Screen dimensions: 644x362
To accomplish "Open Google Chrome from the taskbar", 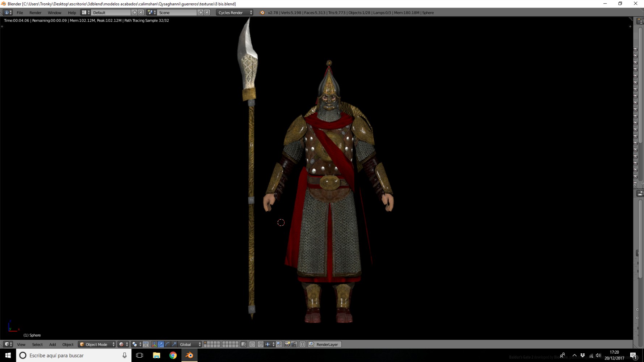I will pos(173,355).
